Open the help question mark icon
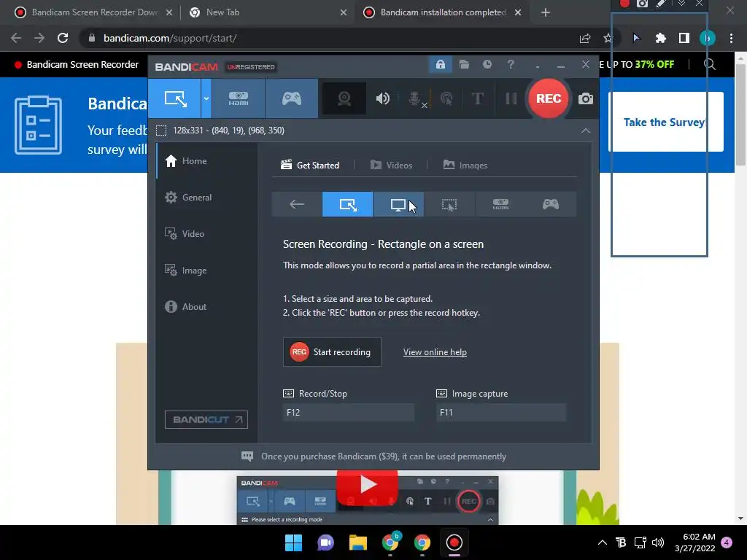 click(510, 64)
